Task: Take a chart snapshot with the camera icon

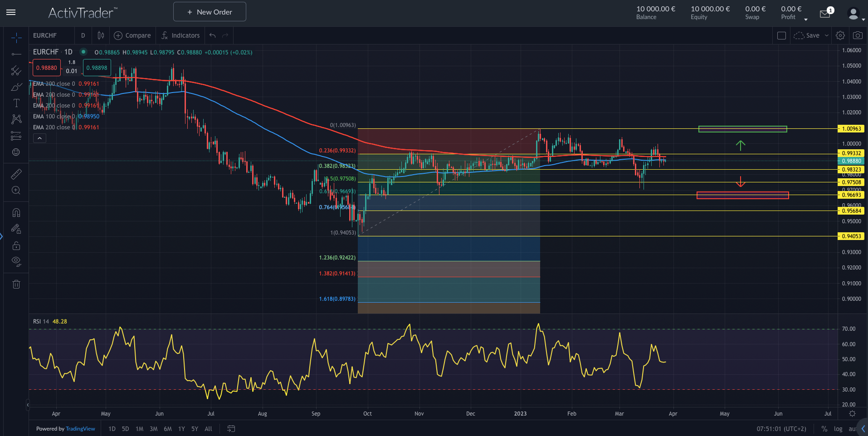Action: point(857,35)
